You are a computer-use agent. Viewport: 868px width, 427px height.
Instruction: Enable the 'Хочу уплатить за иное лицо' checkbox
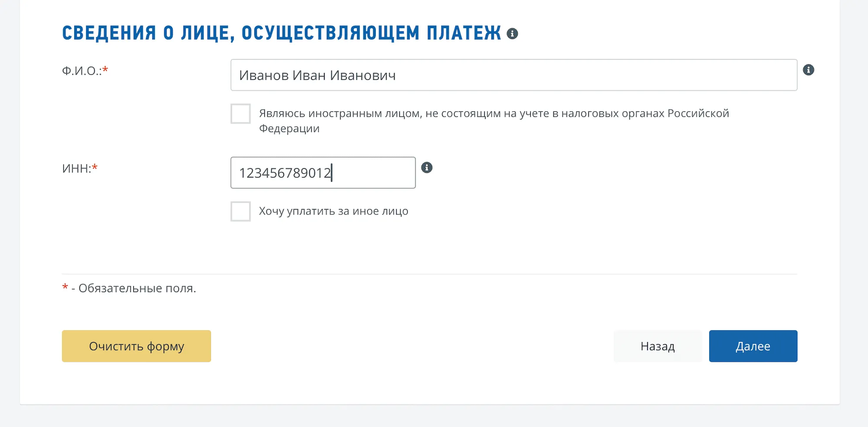click(240, 211)
